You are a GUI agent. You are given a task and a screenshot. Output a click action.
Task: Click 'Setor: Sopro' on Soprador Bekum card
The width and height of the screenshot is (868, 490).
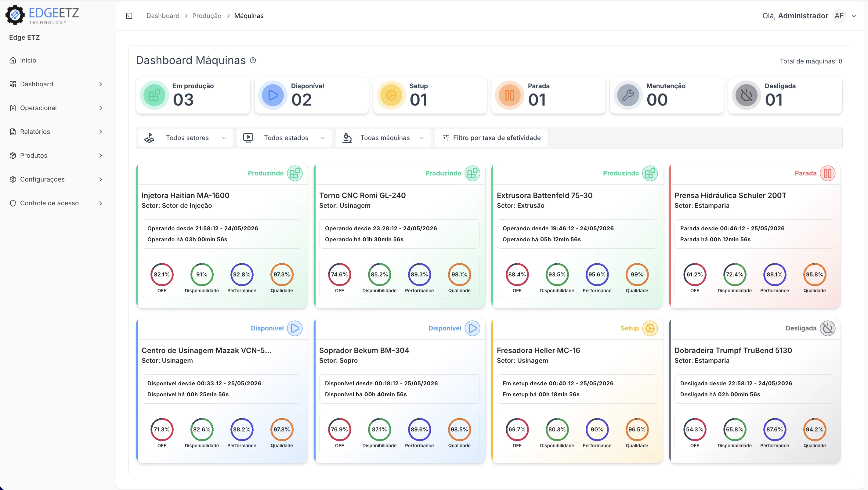[x=338, y=361]
